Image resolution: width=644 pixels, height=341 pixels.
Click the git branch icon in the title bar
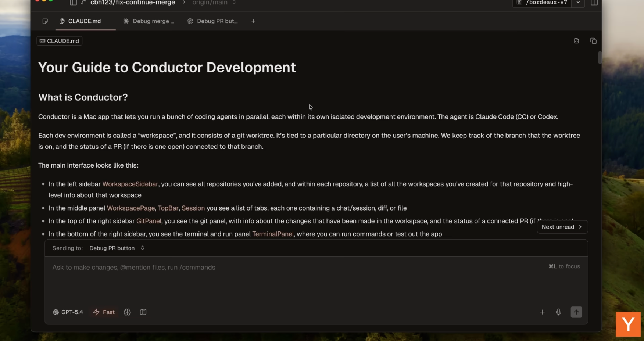point(83,3)
